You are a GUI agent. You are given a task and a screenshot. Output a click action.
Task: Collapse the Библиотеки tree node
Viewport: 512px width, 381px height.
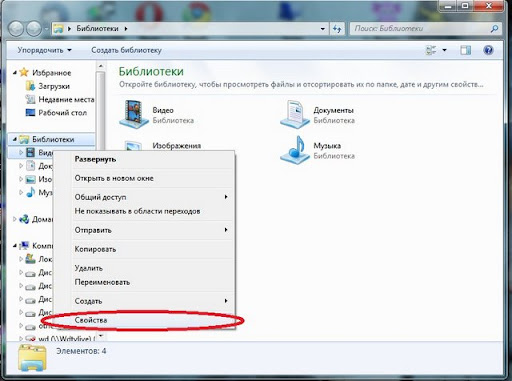14,139
